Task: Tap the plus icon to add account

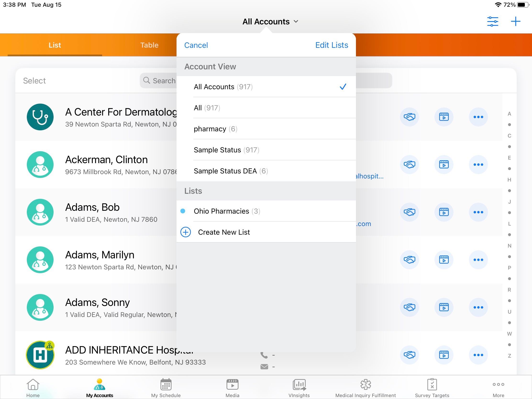Action: coord(515,21)
